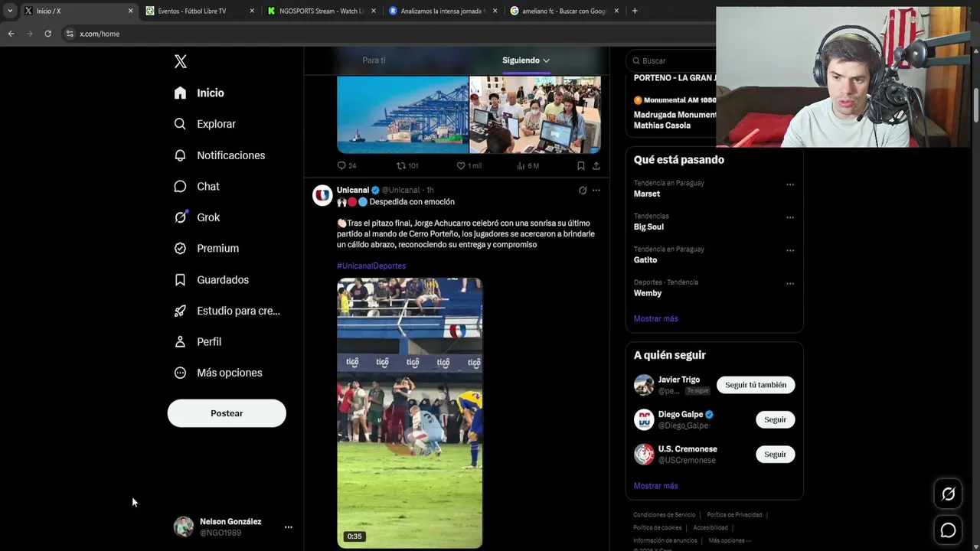Open more options for Gatito trend

(x=790, y=250)
